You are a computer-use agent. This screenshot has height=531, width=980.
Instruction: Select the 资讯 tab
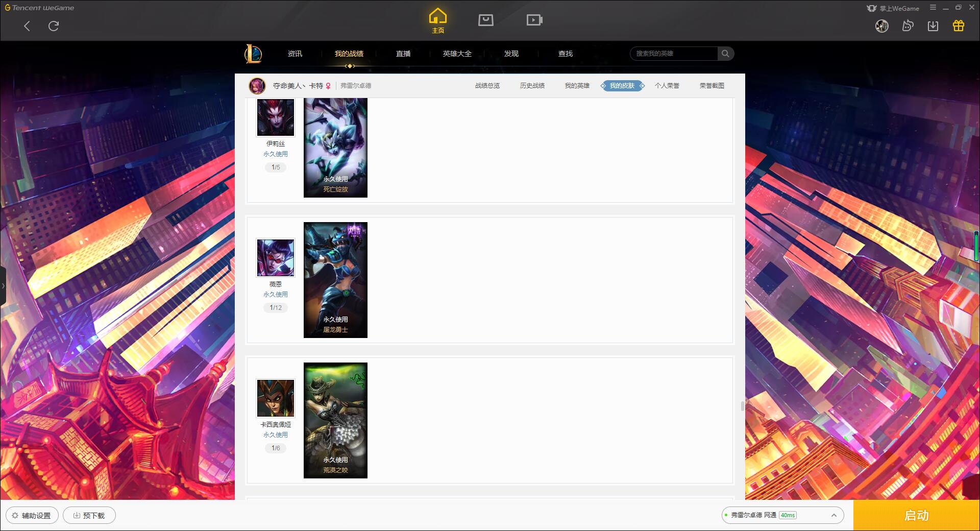tap(295, 54)
